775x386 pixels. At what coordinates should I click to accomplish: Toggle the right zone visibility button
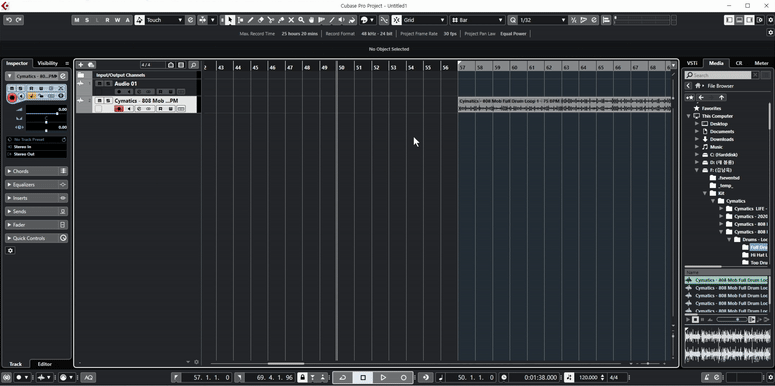(750, 20)
